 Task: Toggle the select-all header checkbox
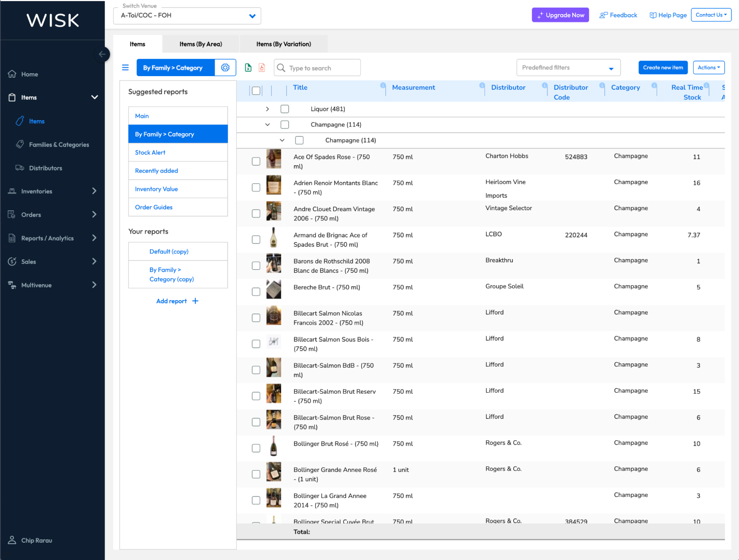click(x=256, y=91)
